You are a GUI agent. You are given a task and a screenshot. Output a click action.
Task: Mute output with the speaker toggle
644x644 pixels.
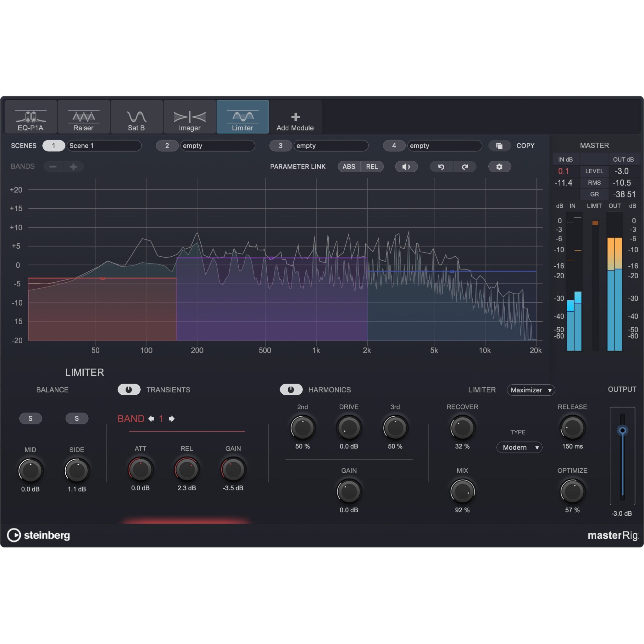[406, 167]
